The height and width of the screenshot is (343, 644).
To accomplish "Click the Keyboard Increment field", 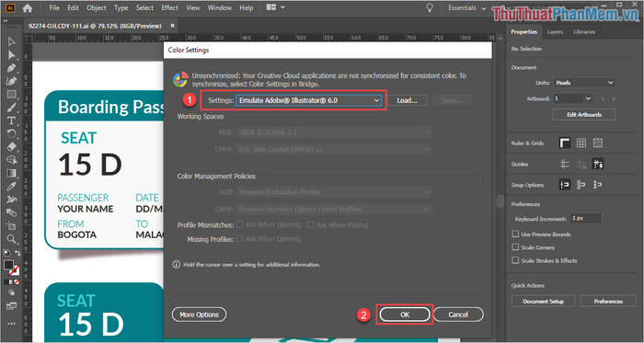I will (586, 219).
